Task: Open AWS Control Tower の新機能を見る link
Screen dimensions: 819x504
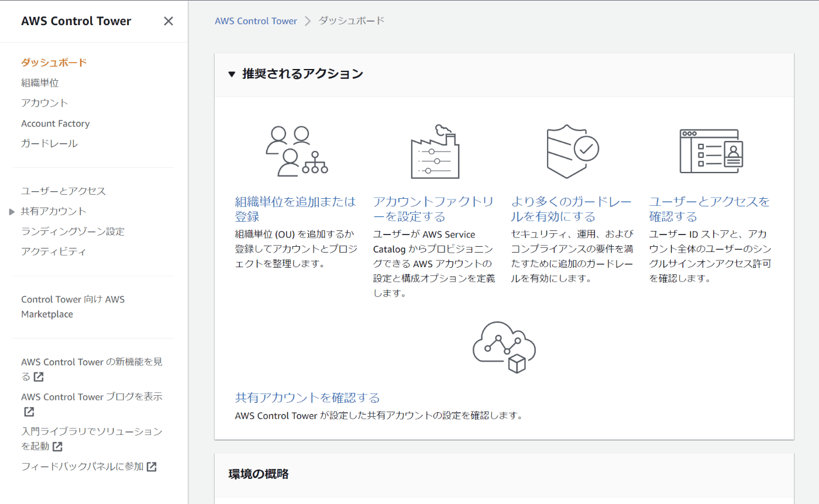Action: pos(92,369)
